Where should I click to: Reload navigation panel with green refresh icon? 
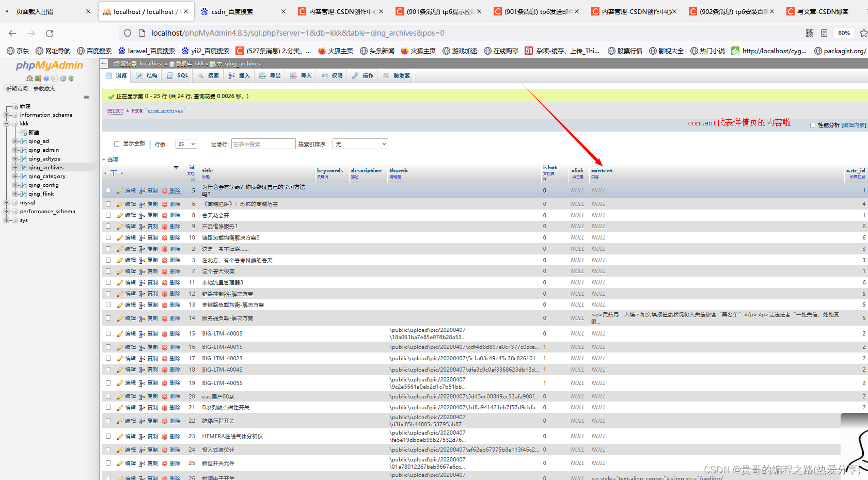71,78
